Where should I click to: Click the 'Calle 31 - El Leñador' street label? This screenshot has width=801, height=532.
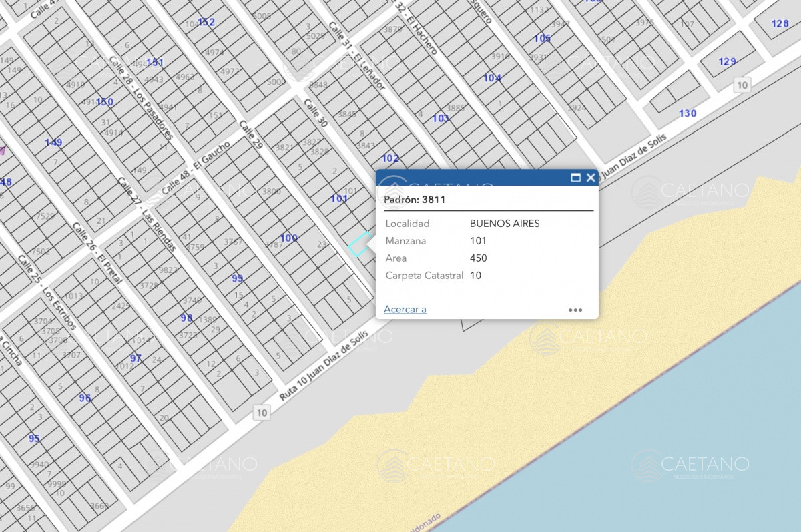click(x=356, y=55)
